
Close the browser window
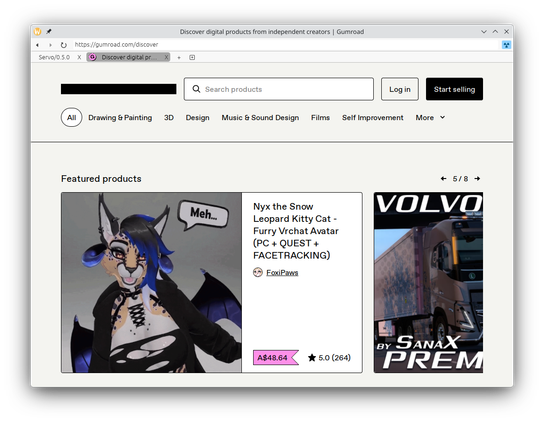(507, 32)
